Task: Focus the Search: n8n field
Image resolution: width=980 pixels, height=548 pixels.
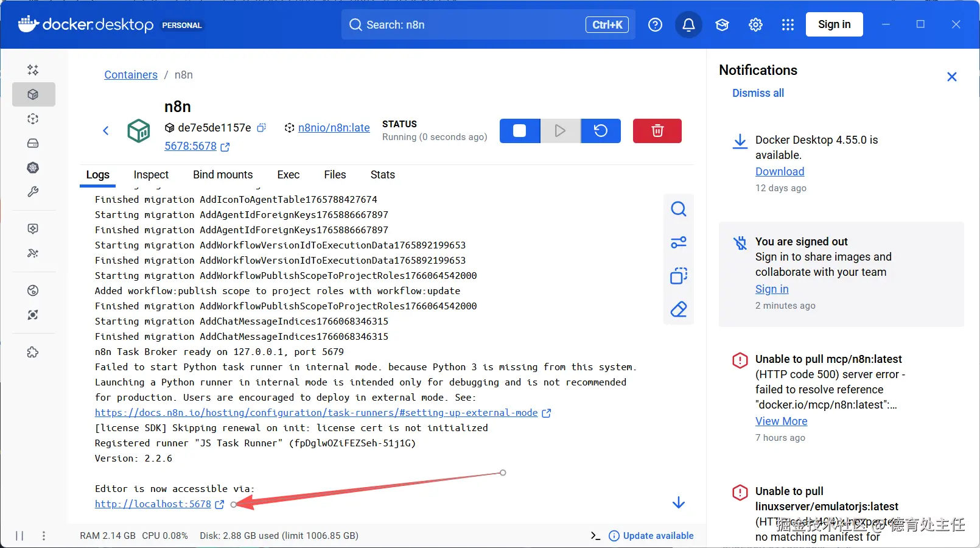Action: coord(488,24)
